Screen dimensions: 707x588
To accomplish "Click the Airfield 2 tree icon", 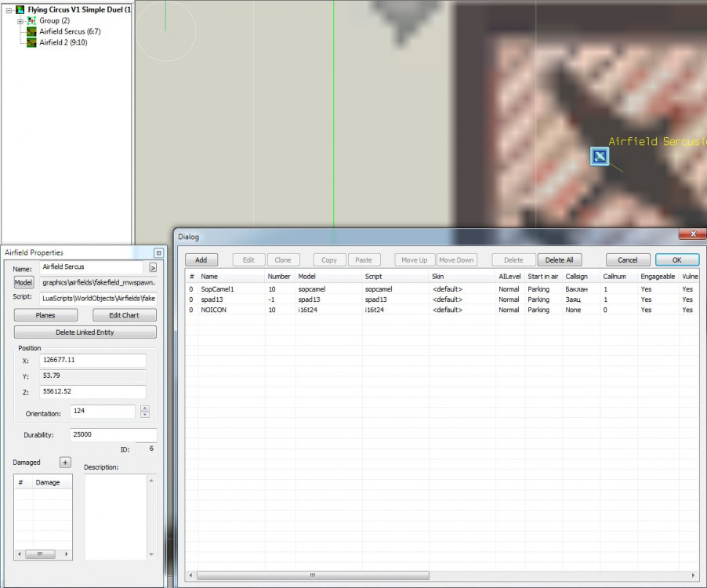I will point(31,42).
